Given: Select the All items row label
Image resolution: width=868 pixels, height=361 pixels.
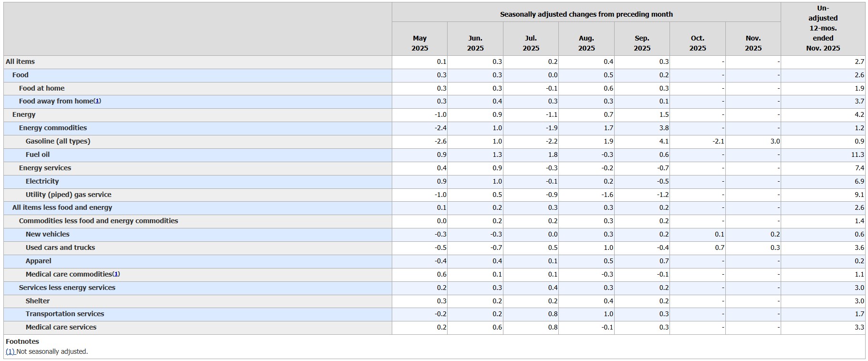Looking at the screenshot, I should tap(20, 62).
